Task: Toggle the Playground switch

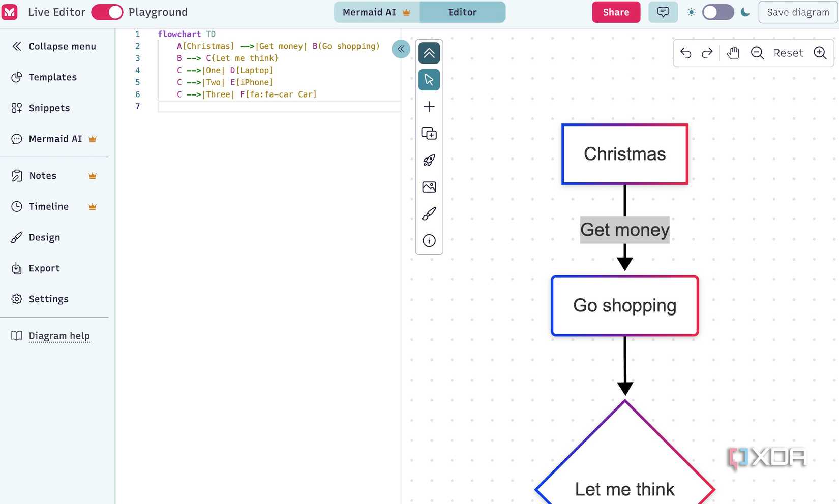Action: click(x=107, y=12)
